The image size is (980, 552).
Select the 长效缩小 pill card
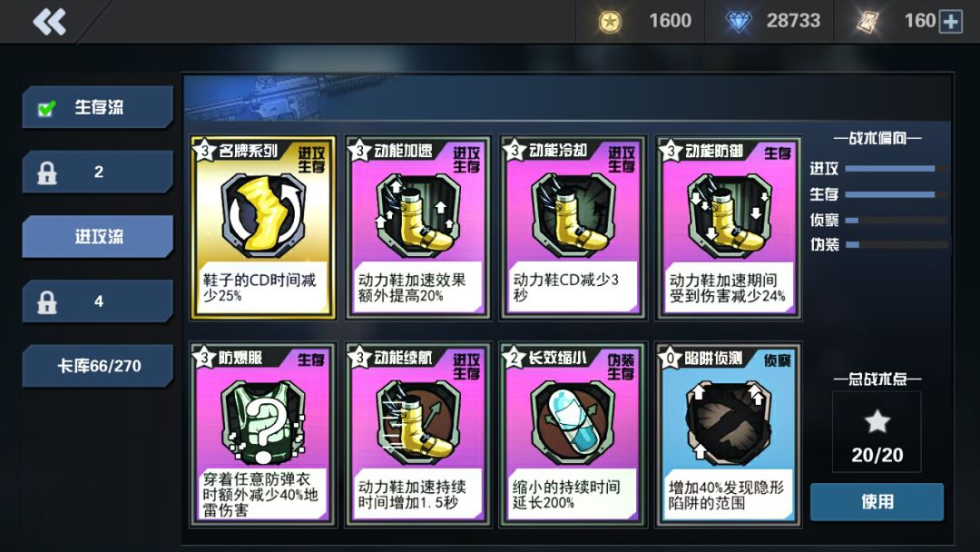[573, 435]
